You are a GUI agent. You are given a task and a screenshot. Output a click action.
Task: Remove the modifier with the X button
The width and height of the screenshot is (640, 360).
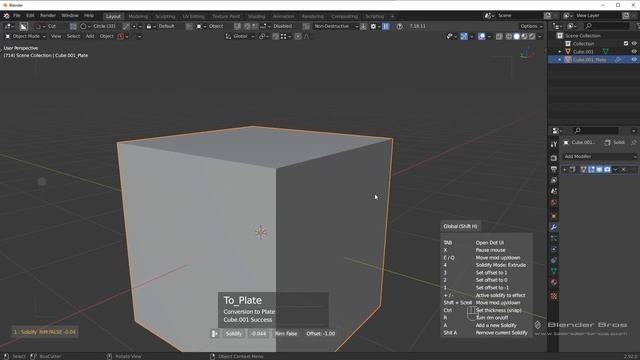pos(624,169)
